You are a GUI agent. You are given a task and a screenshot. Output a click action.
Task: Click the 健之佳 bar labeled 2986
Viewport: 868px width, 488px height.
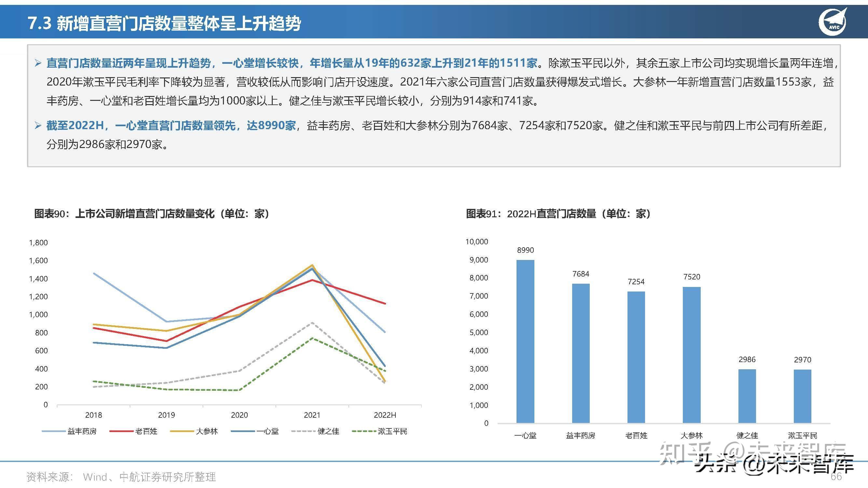(747, 396)
